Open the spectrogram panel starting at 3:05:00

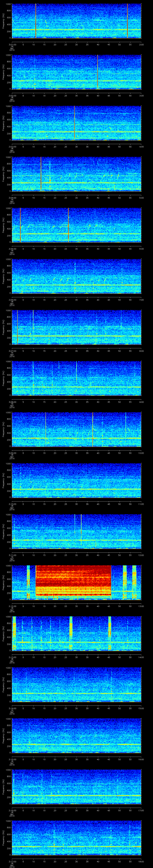[76, 225]
